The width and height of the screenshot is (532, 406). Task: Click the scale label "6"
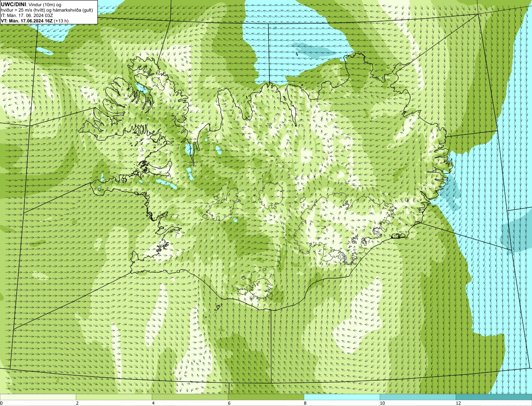click(x=229, y=403)
